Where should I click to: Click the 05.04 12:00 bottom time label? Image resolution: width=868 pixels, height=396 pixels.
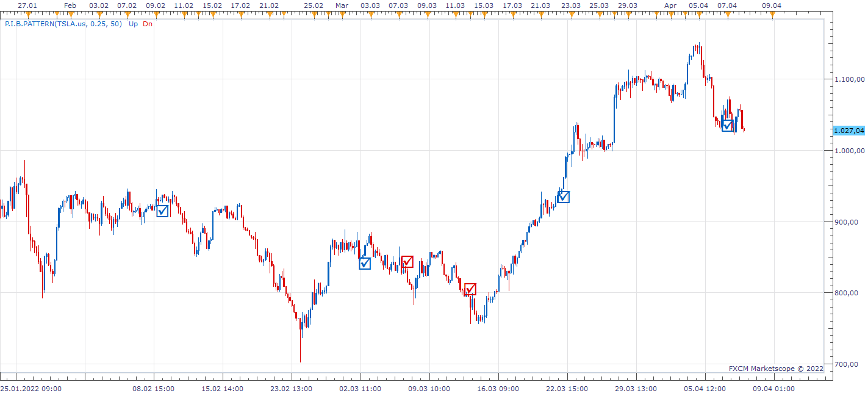coord(705,389)
